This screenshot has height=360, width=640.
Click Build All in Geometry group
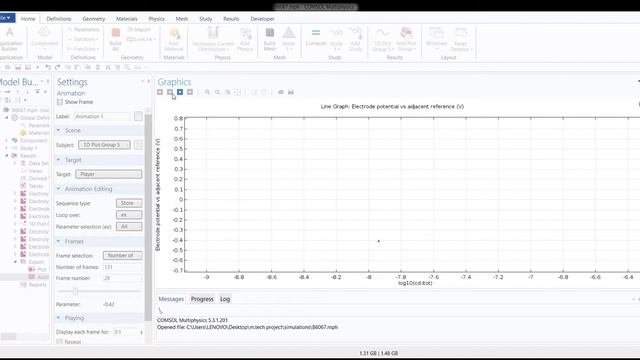(116, 39)
